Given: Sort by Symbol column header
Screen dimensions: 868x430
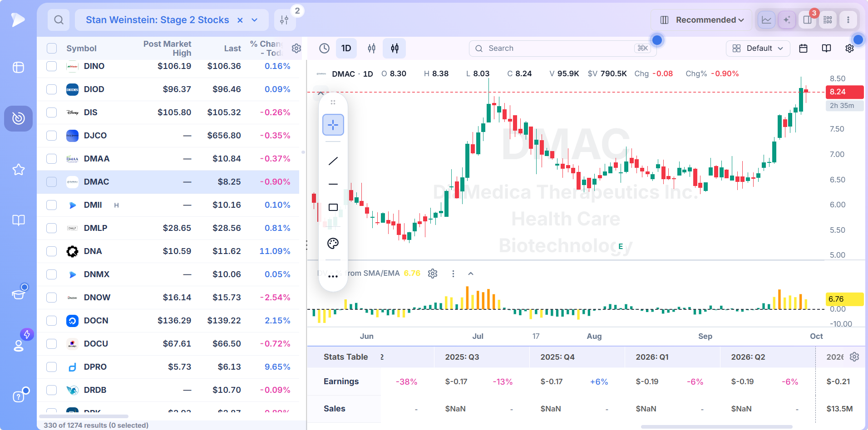Looking at the screenshot, I should 81,49.
